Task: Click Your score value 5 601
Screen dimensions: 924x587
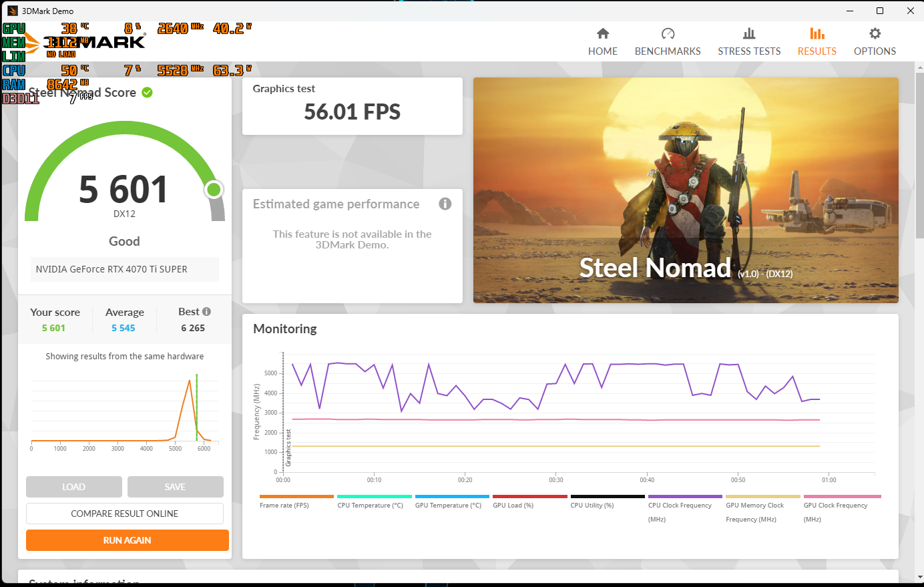Action: pyautogui.click(x=53, y=328)
